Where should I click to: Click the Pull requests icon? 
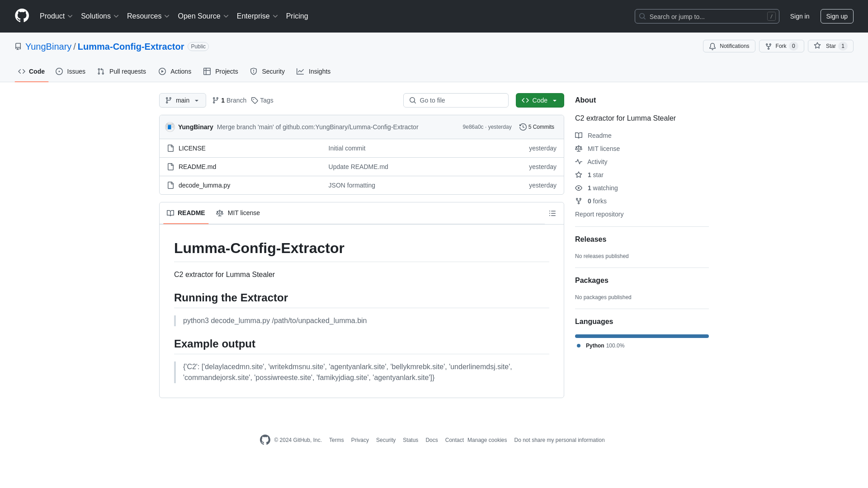click(100, 71)
